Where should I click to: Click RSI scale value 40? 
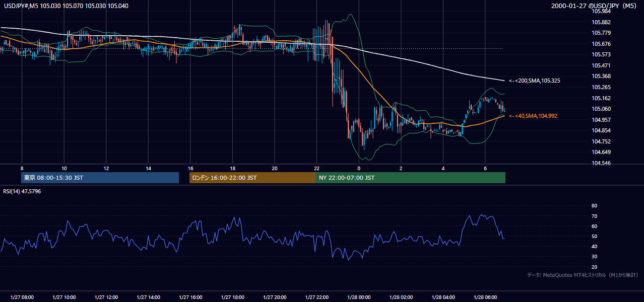pyautogui.click(x=594, y=246)
